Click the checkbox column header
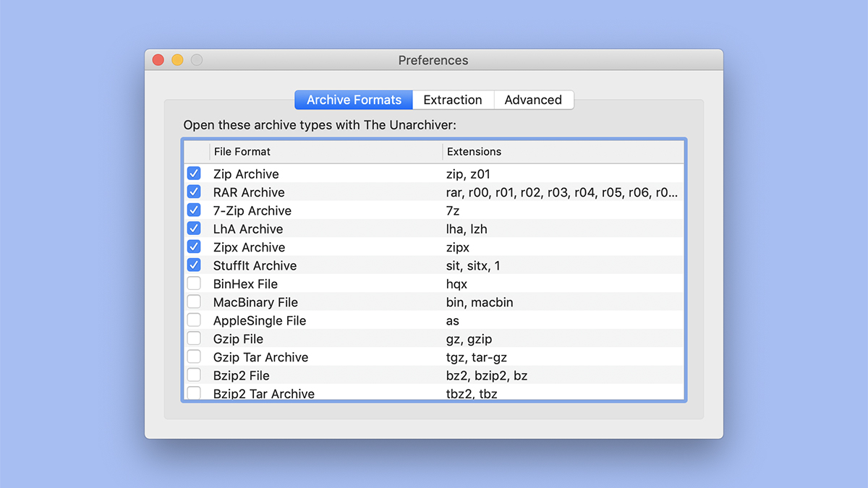868x488 pixels. coord(196,152)
